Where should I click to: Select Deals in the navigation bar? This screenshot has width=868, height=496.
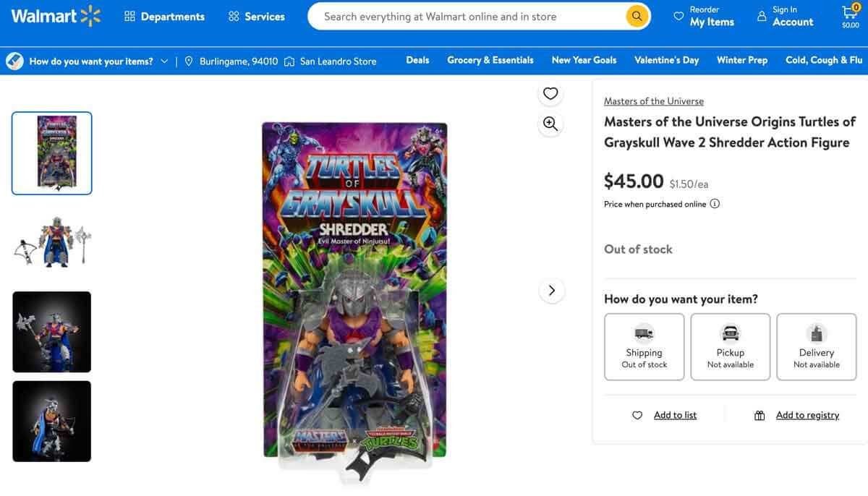coord(417,61)
